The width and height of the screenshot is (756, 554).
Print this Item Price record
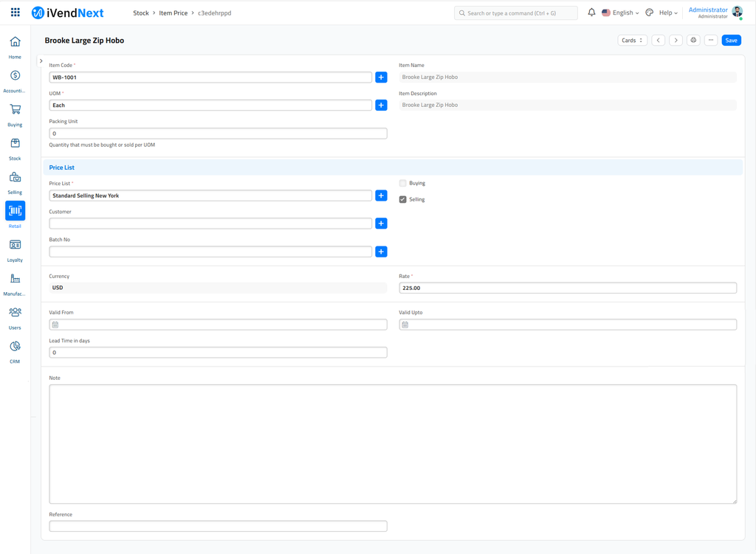pyautogui.click(x=693, y=41)
